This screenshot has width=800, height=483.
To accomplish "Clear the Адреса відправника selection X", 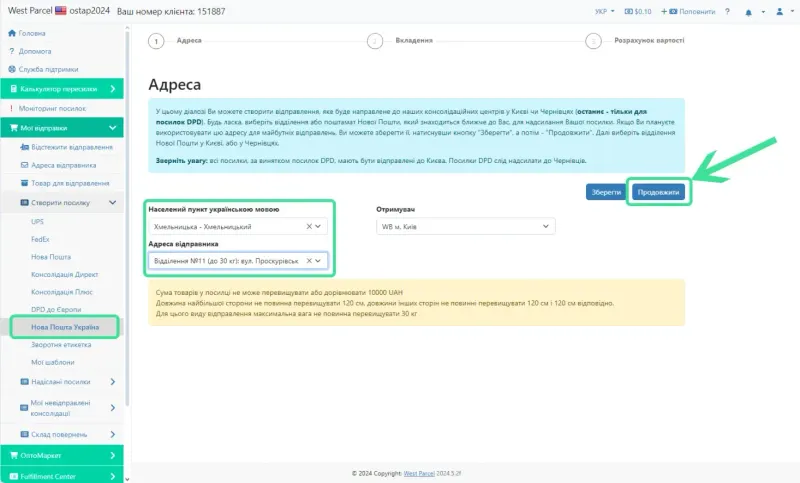I will [x=309, y=261].
